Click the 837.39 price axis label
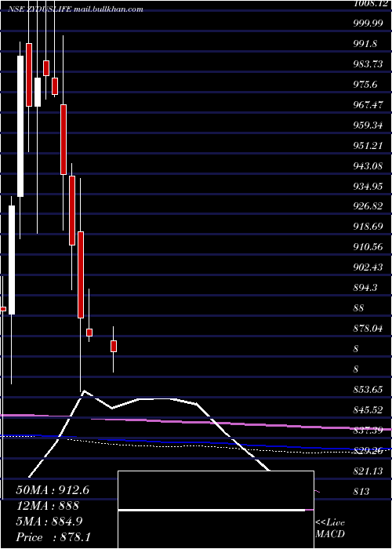Screen dimensions: 392x549 (x=368, y=430)
